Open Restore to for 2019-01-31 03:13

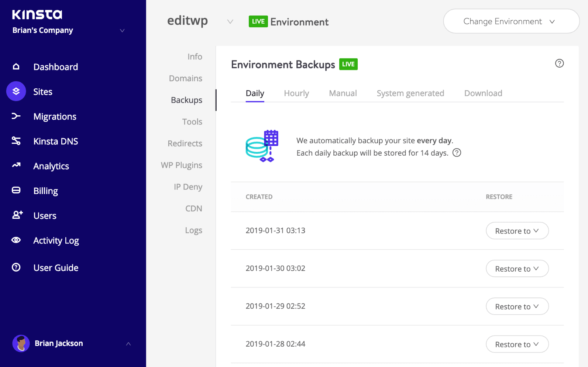tap(517, 231)
